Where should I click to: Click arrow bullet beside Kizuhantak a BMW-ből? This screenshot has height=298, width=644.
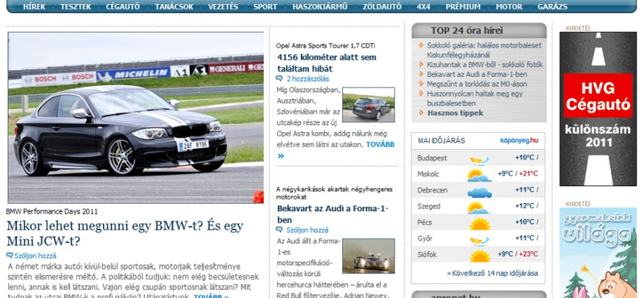421,64
